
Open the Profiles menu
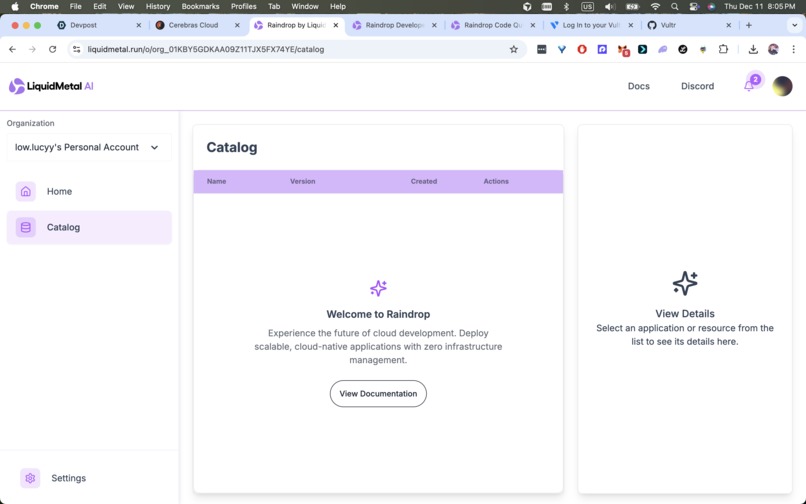(x=244, y=7)
